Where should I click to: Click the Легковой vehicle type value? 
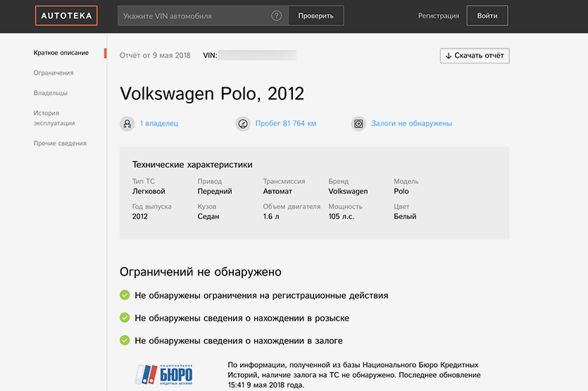point(149,192)
